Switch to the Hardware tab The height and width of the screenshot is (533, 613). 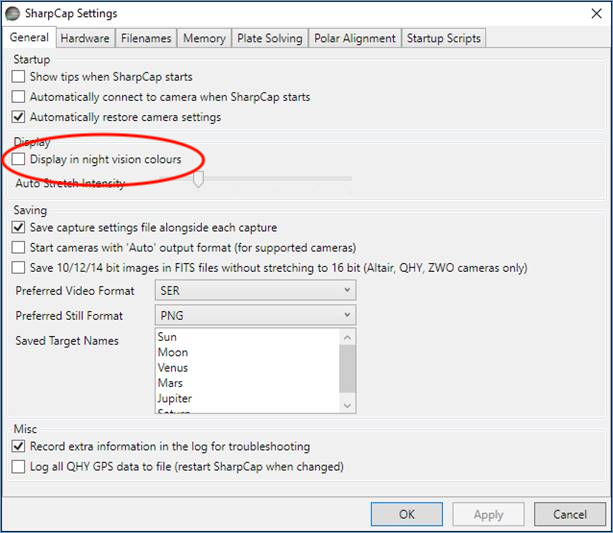pos(84,38)
